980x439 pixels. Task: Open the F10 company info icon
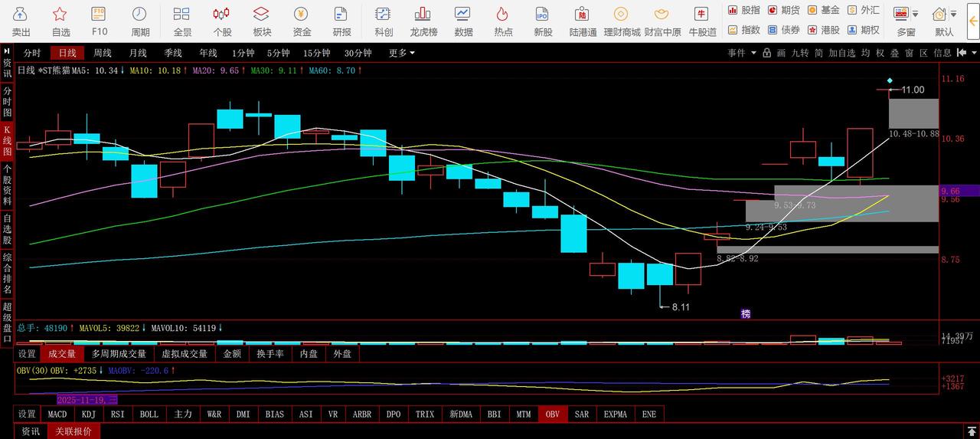tap(100, 21)
